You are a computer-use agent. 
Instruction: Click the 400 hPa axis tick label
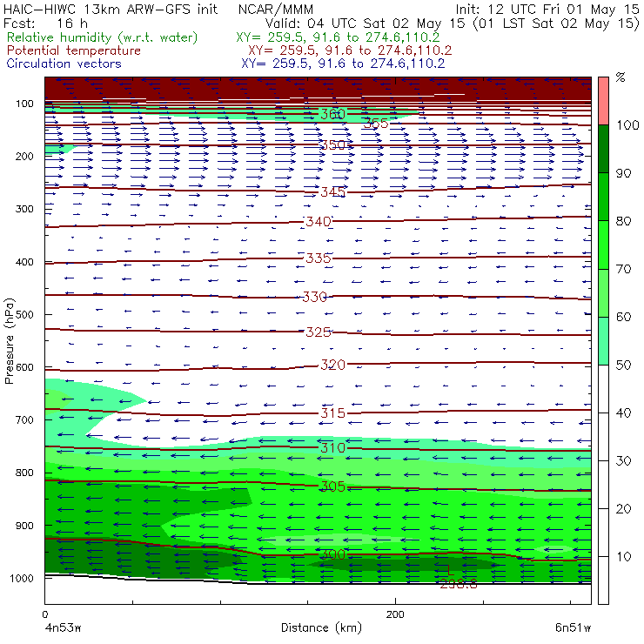(24, 262)
